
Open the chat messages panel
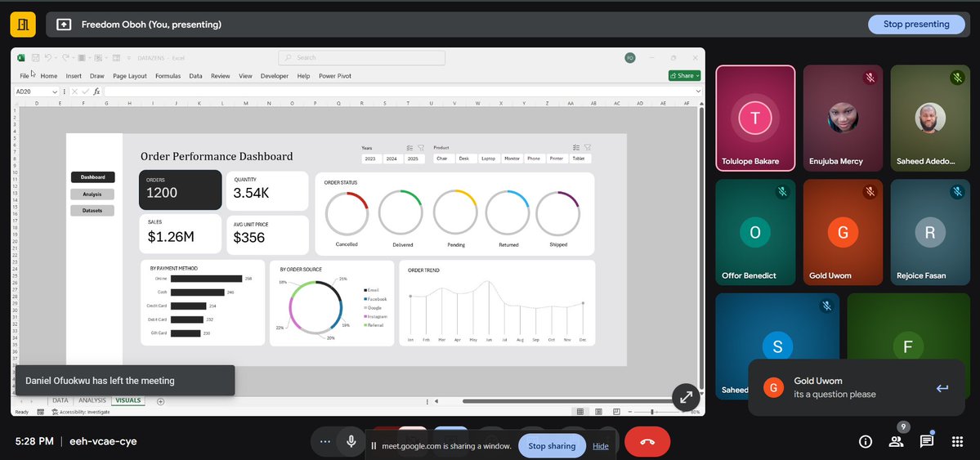tap(927, 441)
